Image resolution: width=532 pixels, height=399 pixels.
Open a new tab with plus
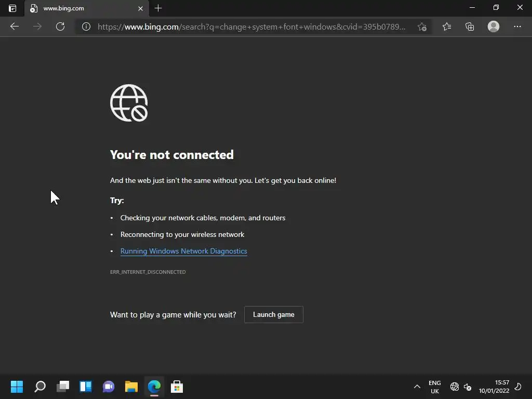click(x=158, y=8)
